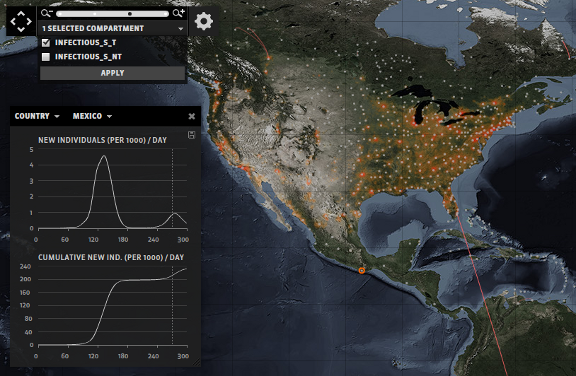Click the INFECTIOUS_S_NT label text
This screenshot has height=376, width=576.
[88, 57]
